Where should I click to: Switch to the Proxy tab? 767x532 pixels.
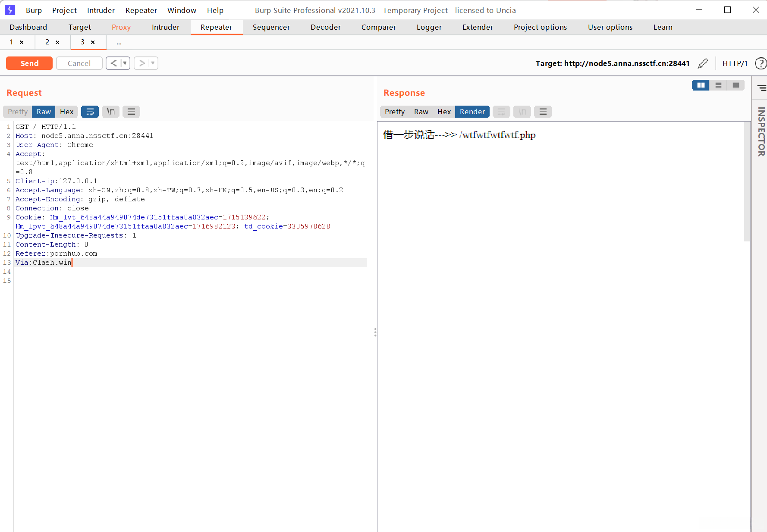click(121, 27)
